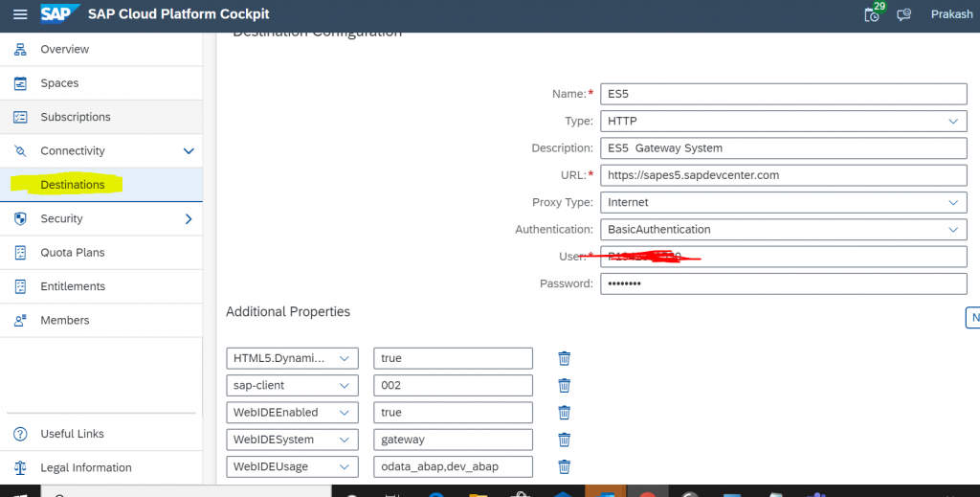Click the User input field
980x497 pixels.
[784, 257]
